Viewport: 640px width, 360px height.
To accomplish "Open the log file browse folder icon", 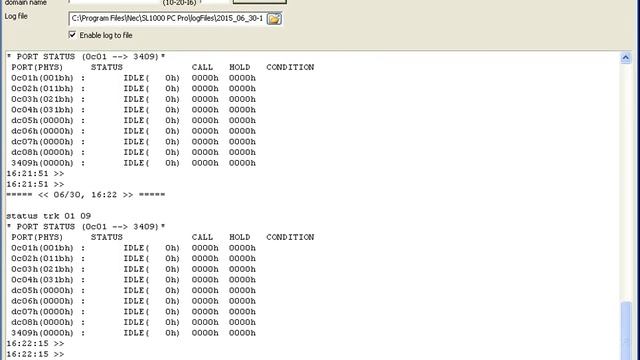I will tap(274, 19).
